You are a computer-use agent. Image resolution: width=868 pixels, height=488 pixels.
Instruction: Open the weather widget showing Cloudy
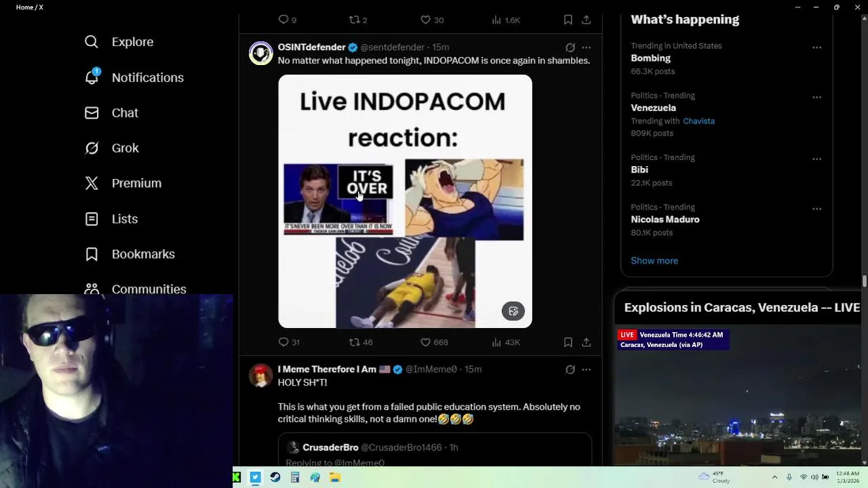714,477
